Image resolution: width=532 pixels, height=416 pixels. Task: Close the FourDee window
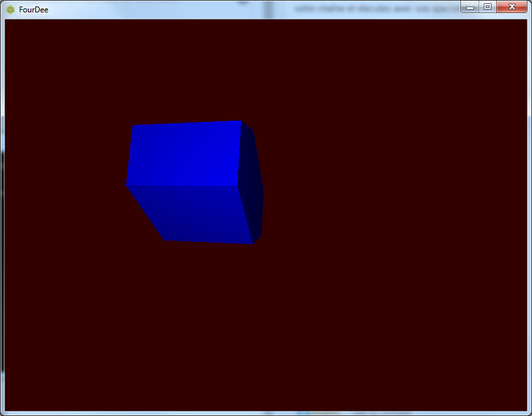point(512,7)
